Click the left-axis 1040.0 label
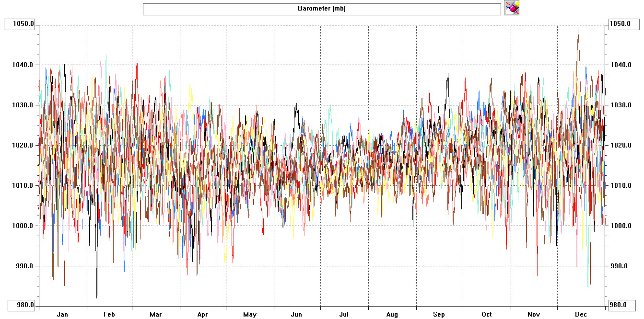644x319 pixels. pyautogui.click(x=25, y=65)
